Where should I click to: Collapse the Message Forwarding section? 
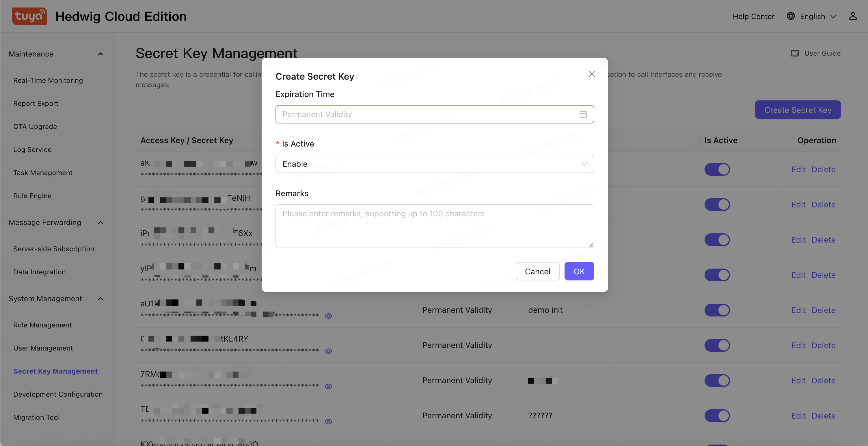(100, 222)
